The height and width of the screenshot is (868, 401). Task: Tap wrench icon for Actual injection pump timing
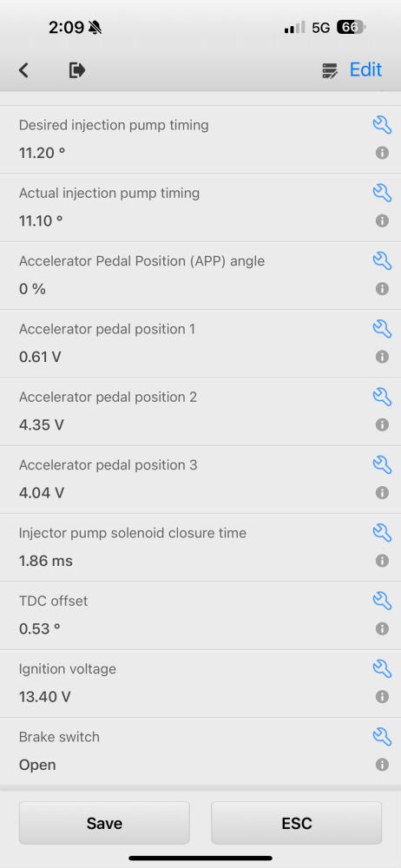tap(382, 193)
